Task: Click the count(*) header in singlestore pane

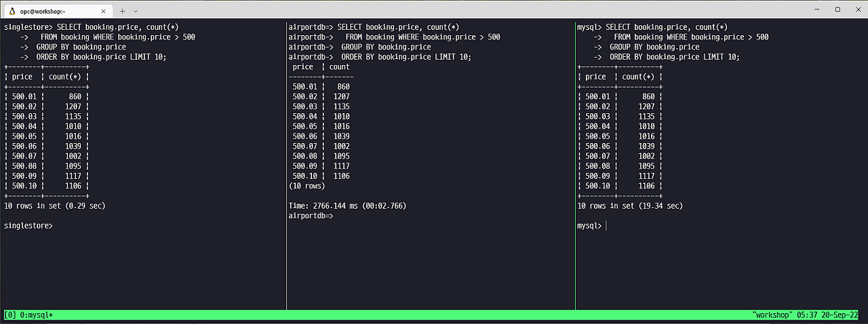Action: (65, 77)
